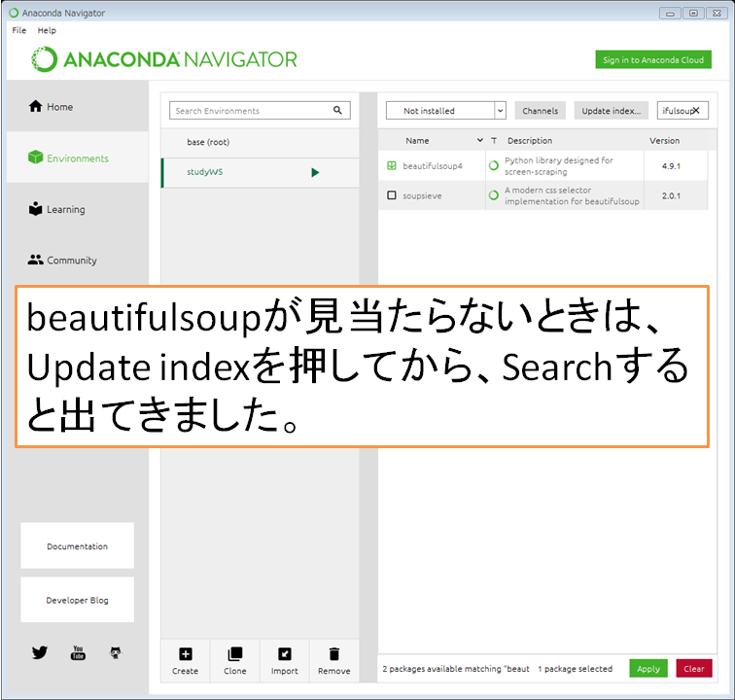Click the status circle for soupsieve
The height and width of the screenshot is (700, 735).
point(493,195)
